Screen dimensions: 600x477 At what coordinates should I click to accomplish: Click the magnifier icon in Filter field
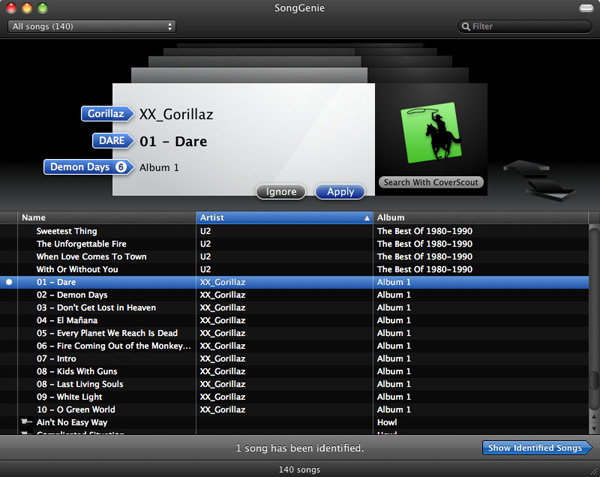pyautogui.click(x=466, y=27)
